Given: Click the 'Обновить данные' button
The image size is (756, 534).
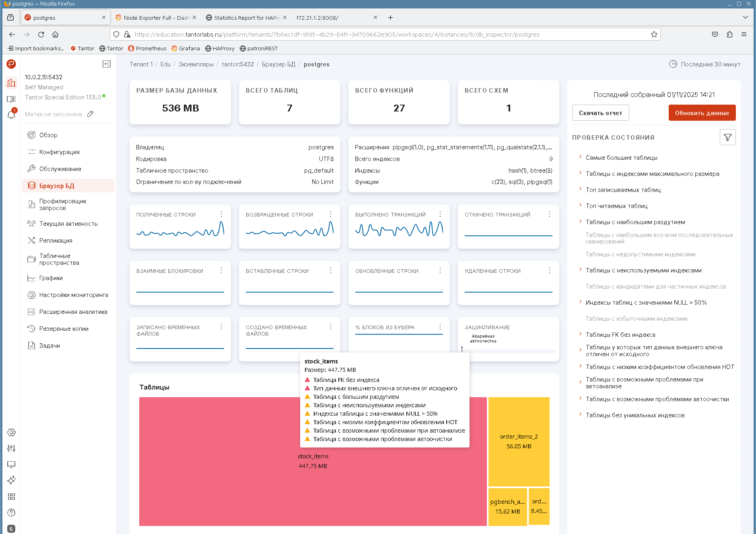Looking at the screenshot, I should pyautogui.click(x=702, y=113).
